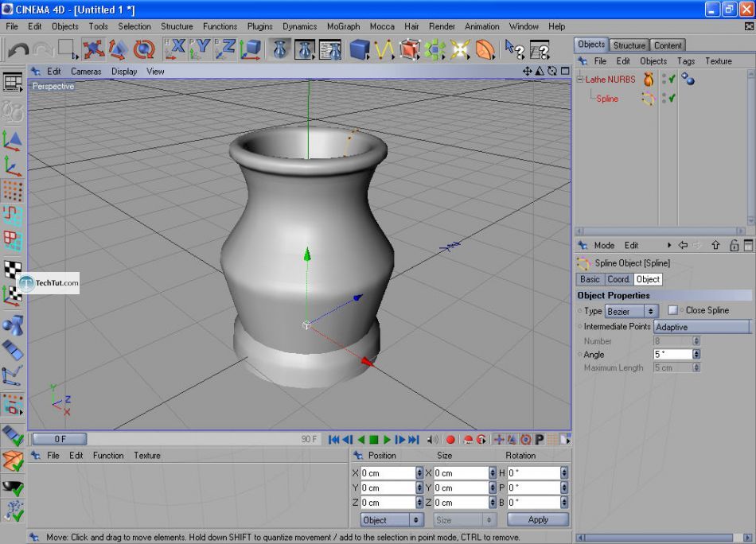The width and height of the screenshot is (756, 544).
Task: Select the Scale tool icon
Action: (118, 49)
